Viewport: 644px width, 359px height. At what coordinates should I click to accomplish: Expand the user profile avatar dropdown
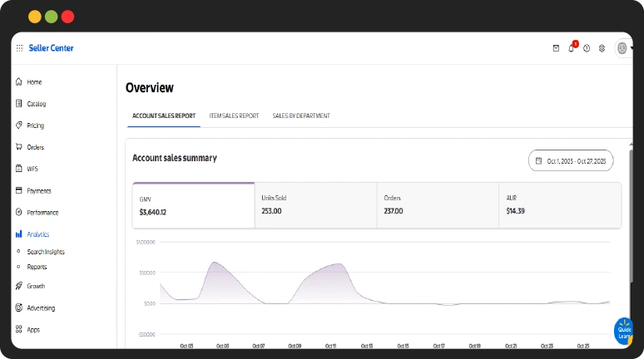point(623,48)
